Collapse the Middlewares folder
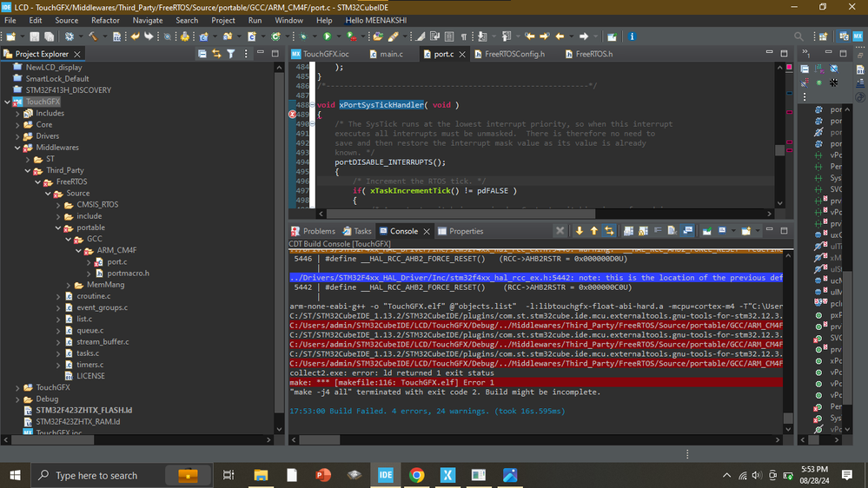 18,148
